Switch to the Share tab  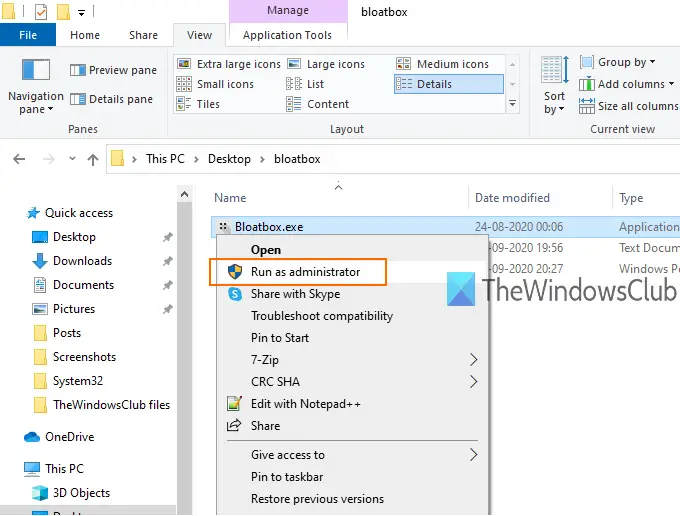tap(143, 35)
